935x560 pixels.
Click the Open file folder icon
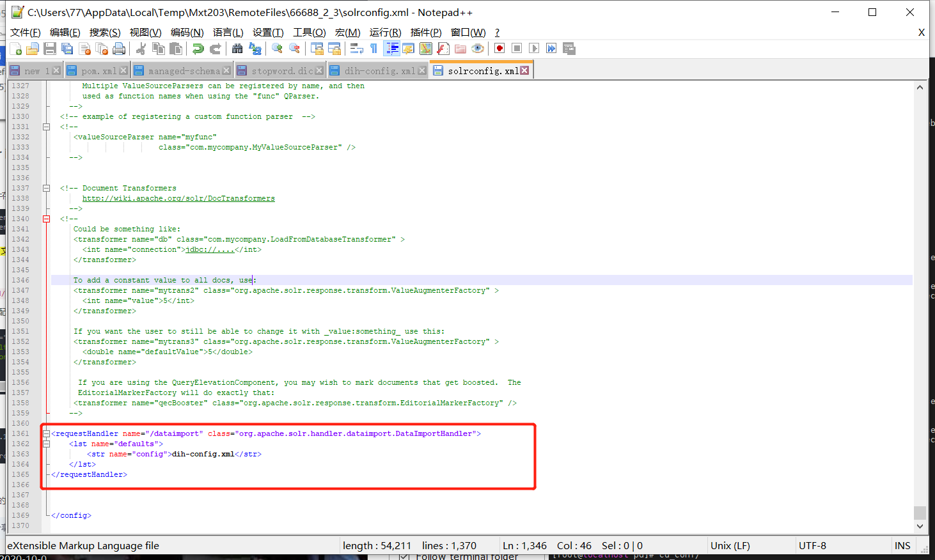point(33,49)
